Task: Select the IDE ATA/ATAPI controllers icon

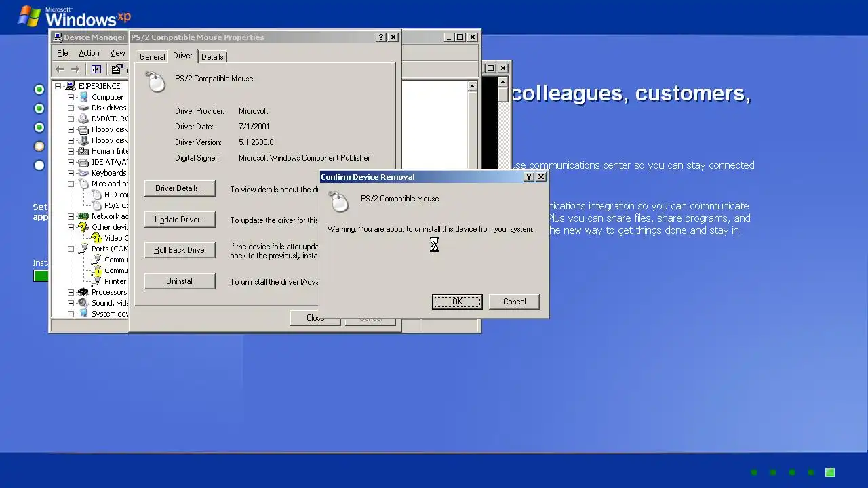Action: pyautogui.click(x=83, y=162)
